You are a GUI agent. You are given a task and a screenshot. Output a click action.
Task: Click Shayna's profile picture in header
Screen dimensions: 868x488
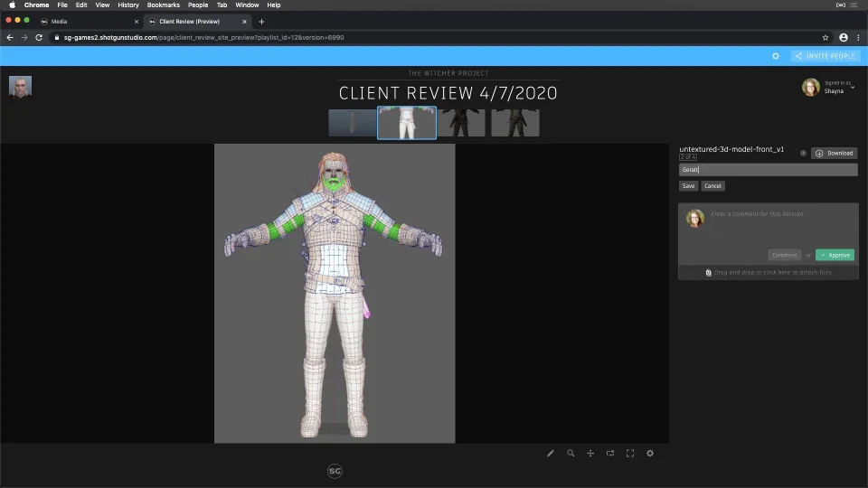click(x=810, y=87)
